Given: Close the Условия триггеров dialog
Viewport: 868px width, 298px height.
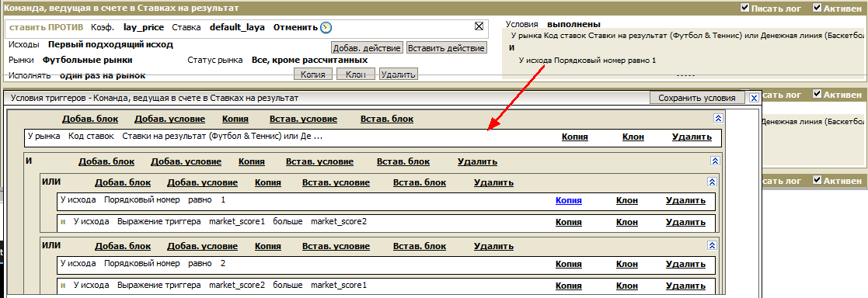Looking at the screenshot, I should tap(754, 98).
